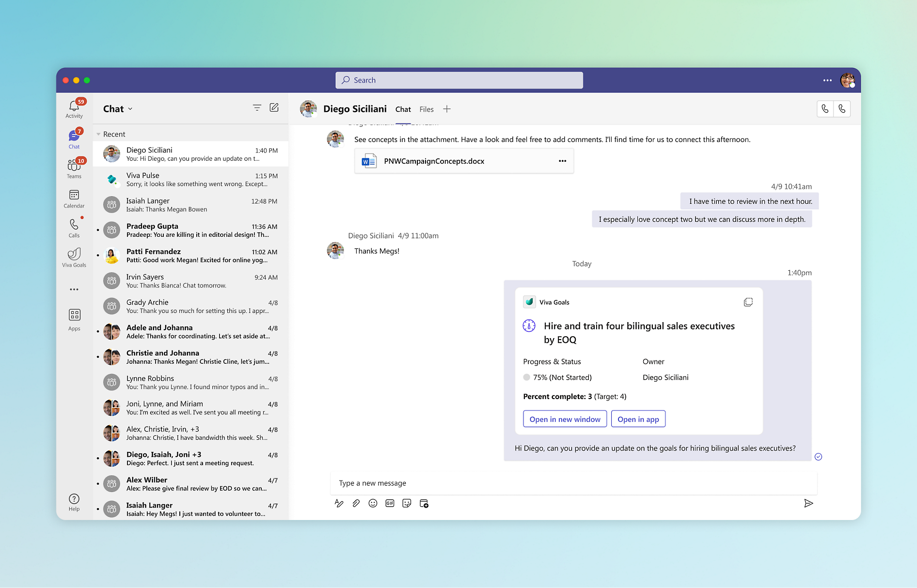Image resolution: width=917 pixels, height=588 pixels.
Task: Schedule a meeting from compose toolbar
Action: coord(424,504)
